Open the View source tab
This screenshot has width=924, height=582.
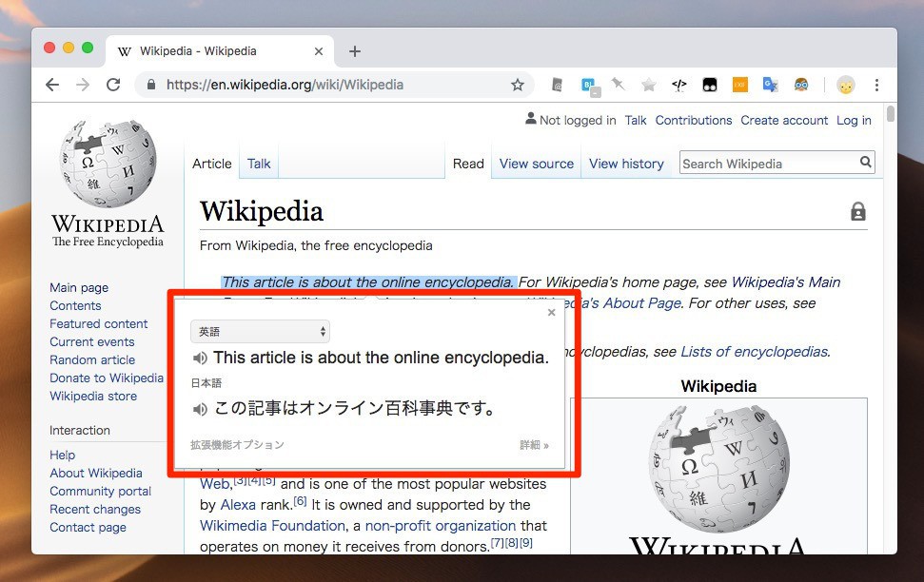click(537, 164)
